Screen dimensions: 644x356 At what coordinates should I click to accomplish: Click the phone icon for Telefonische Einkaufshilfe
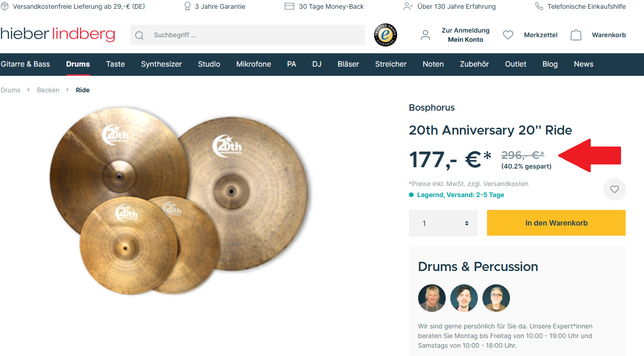point(539,6)
